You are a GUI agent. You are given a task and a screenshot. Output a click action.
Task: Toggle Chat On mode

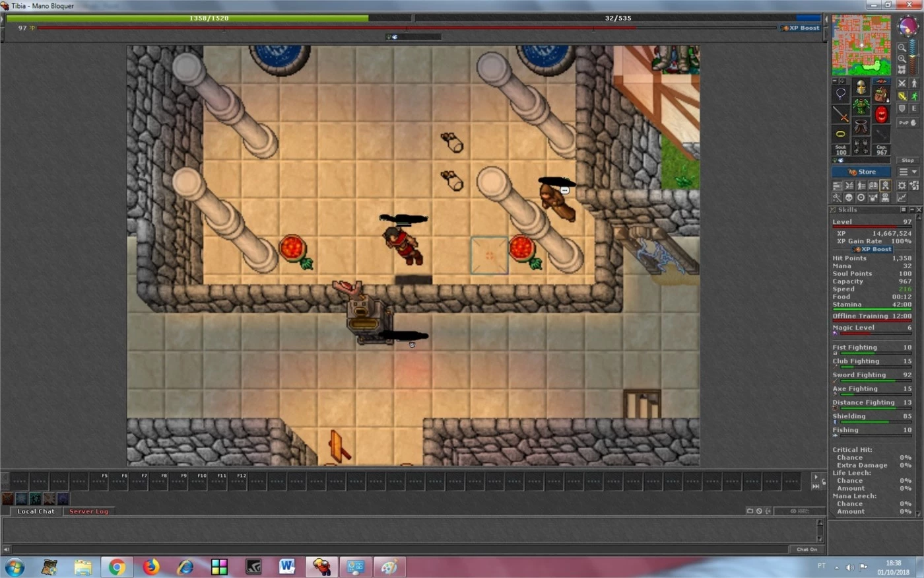point(807,550)
